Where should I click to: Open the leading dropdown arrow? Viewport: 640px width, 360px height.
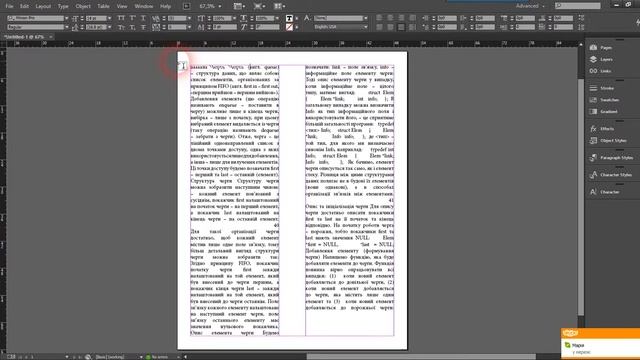pos(109,27)
